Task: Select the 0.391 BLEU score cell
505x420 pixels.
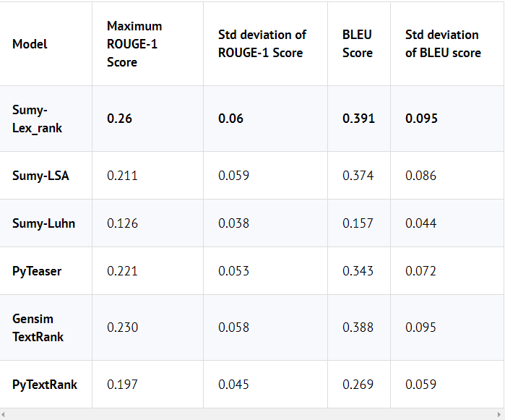Action: [358, 119]
